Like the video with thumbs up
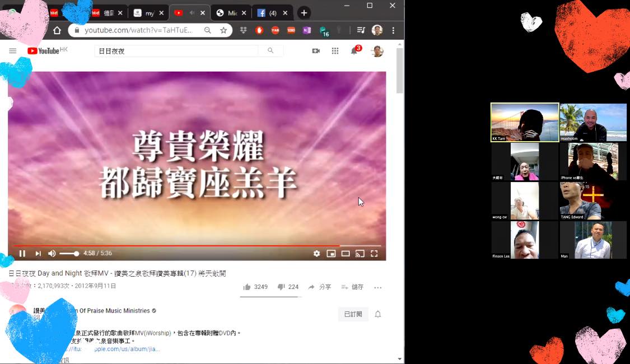Viewport: 630px width, 364px height. pos(255,287)
